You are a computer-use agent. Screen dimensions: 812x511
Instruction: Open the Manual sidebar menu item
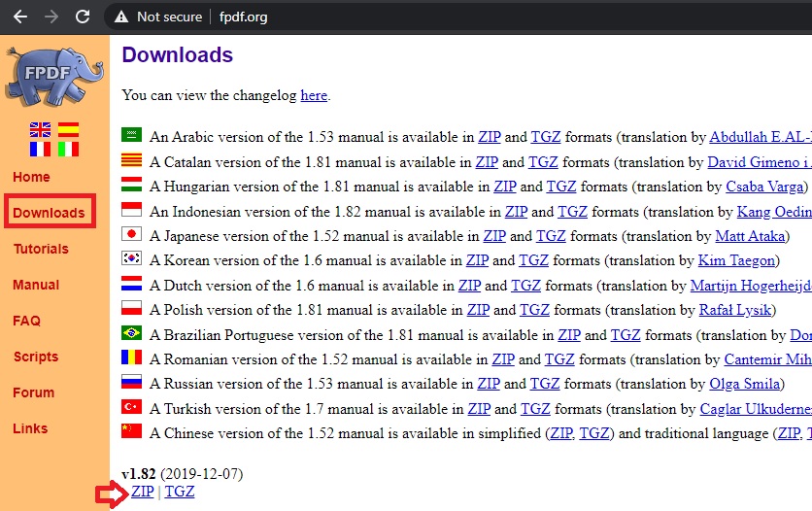click(36, 285)
